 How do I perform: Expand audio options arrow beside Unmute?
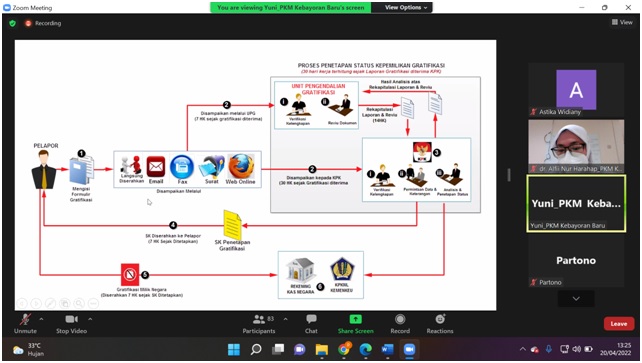[x=41, y=319]
